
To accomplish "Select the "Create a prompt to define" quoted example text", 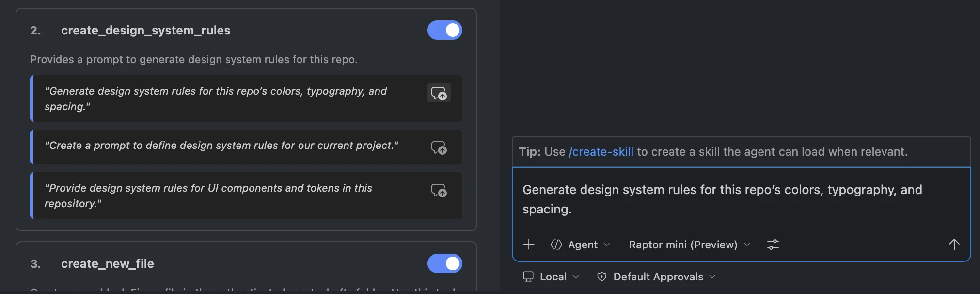I will point(221,146).
